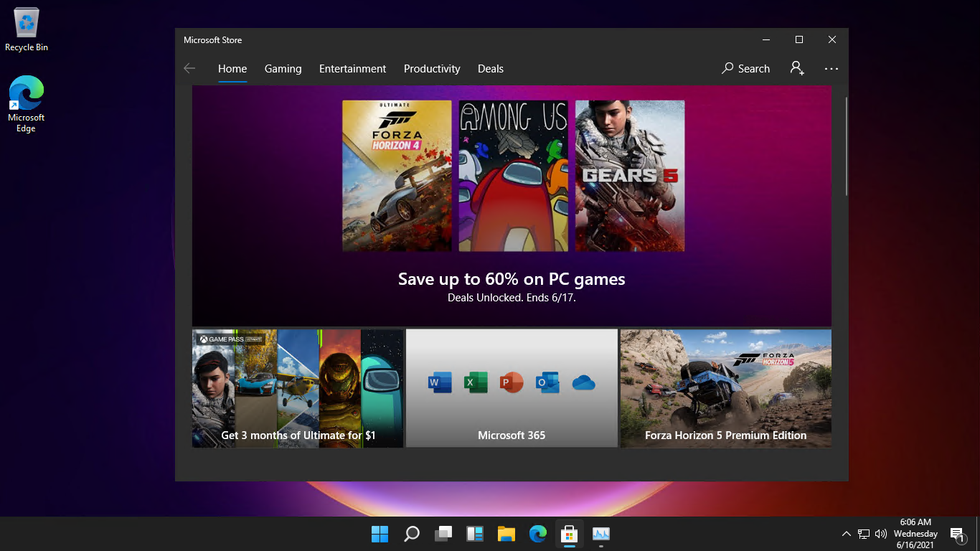Open Forza Horizon 5 Premium Edition tile
980x551 pixels.
725,388
